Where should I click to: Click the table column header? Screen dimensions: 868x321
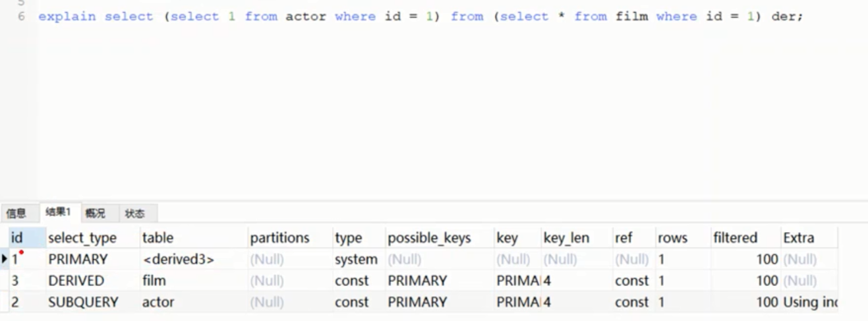point(157,238)
